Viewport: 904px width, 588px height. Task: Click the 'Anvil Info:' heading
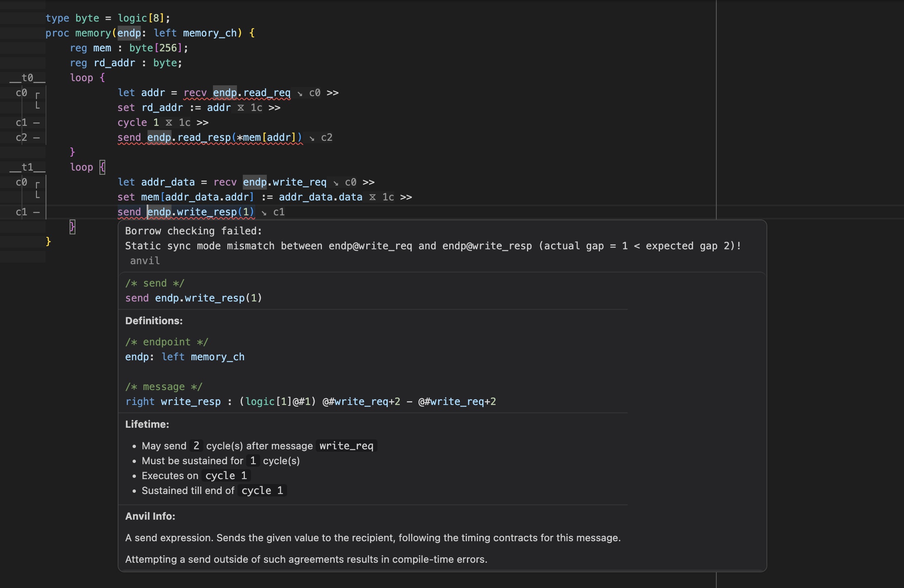(150, 516)
